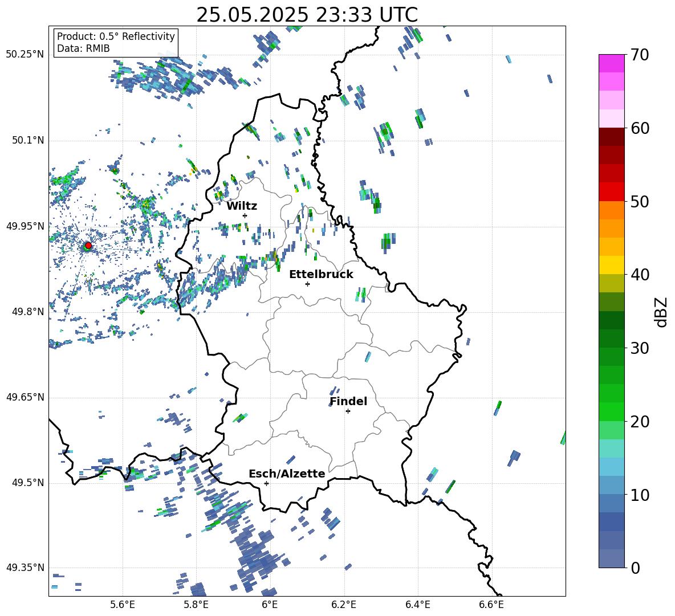Click the Esch/Alzette city label
This screenshot has width=675, height=616.
pyautogui.click(x=287, y=474)
